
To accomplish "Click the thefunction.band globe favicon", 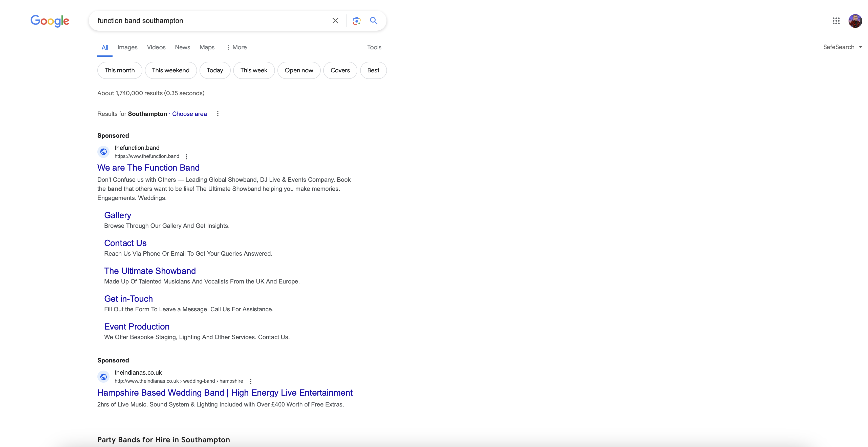I will [103, 152].
